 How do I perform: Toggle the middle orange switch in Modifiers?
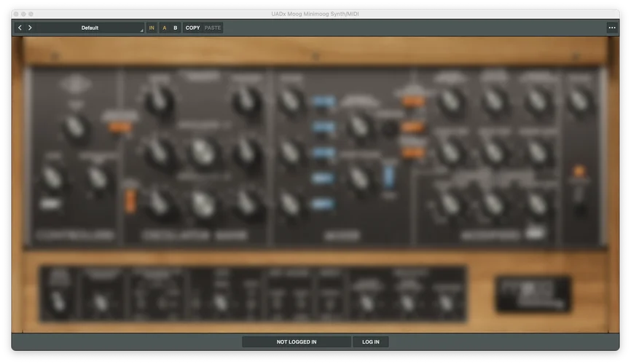[413, 127]
